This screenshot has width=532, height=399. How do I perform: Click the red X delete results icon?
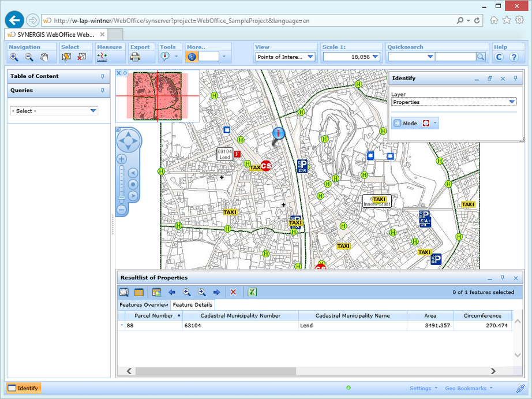click(x=233, y=292)
